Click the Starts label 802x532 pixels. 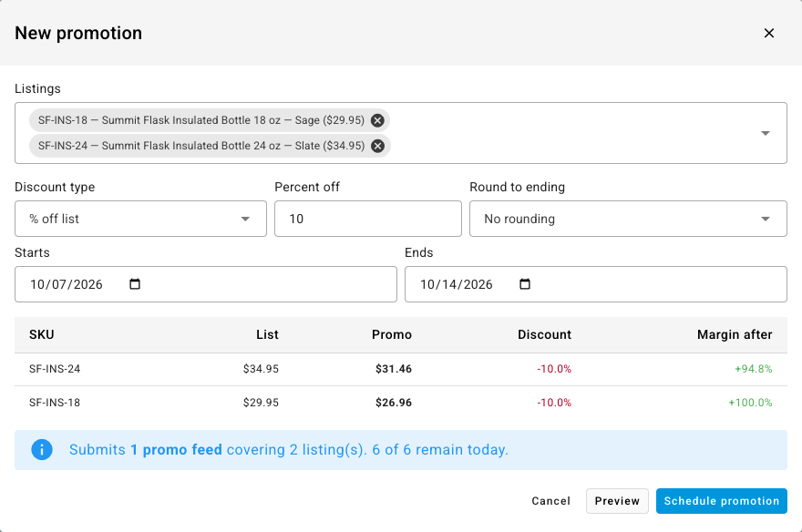coord(32,252)
